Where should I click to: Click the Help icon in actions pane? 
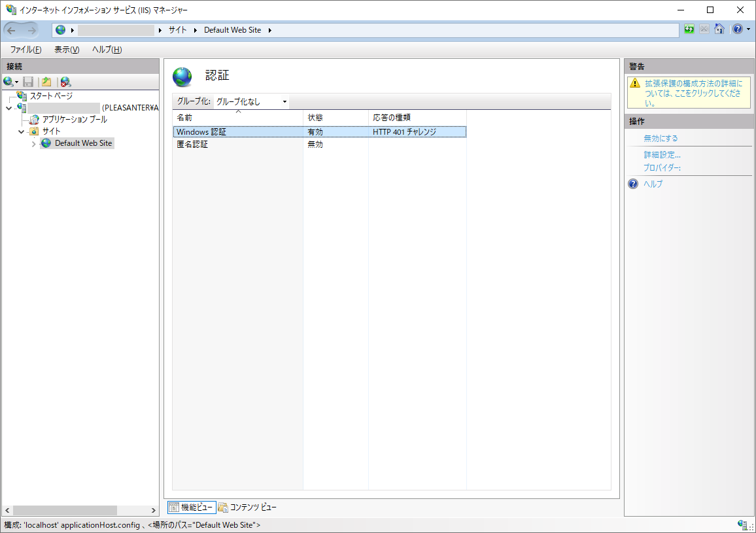point(633,184)
